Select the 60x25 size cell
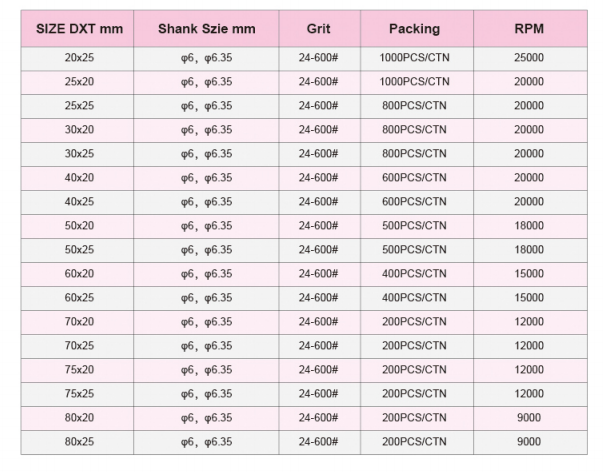Viewport: 603px width, 472px height. coord(79,298)
